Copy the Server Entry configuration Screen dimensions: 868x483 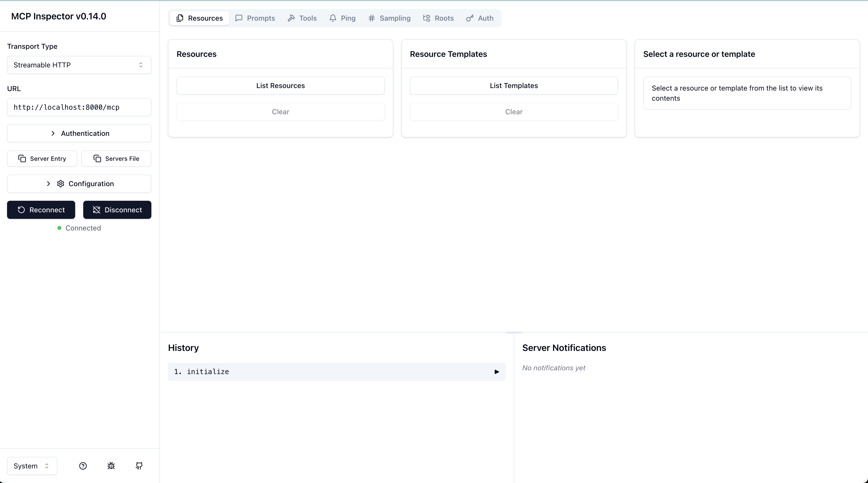click(42, 159)
